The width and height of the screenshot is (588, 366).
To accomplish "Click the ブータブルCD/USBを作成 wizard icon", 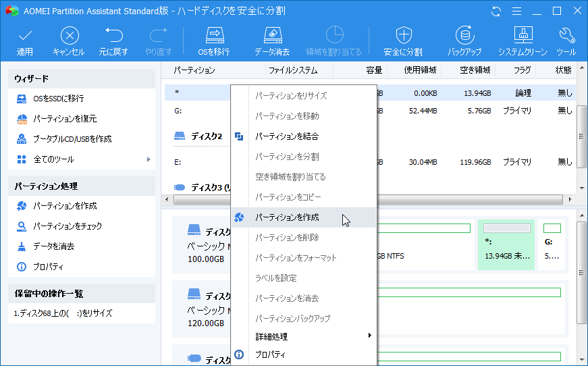I will (22, 139).
